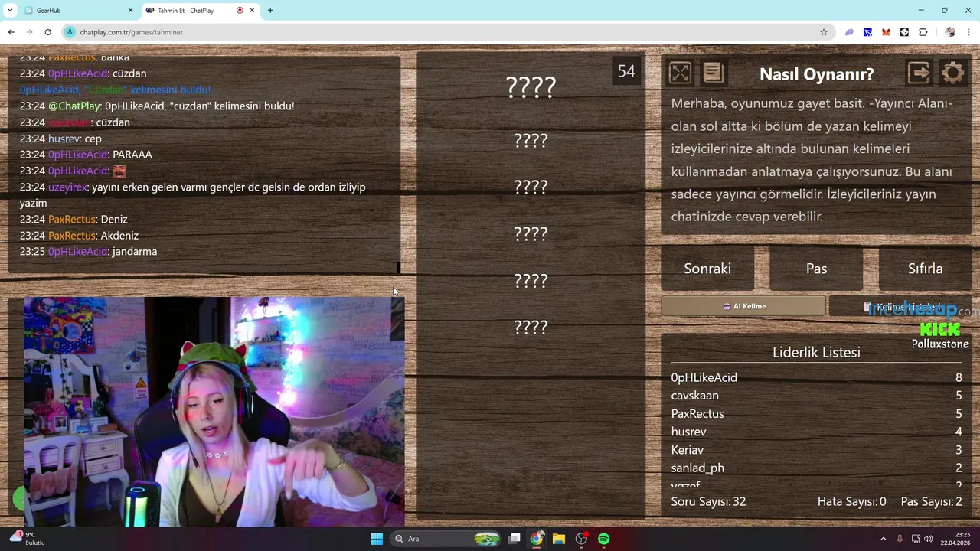Click the Pas Sayısı: 2 counter
This screenshot has height=551, width=980.
[931, 501]
